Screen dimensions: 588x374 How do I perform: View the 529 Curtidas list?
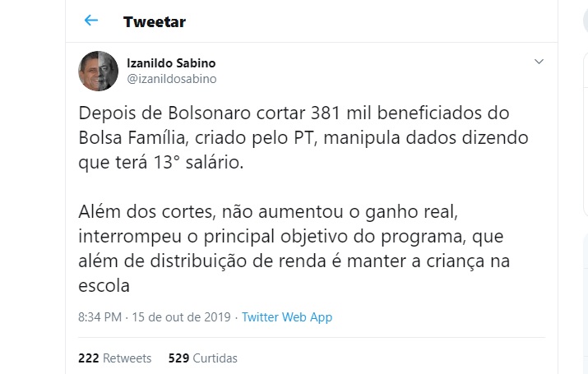(x=202, y=358)
